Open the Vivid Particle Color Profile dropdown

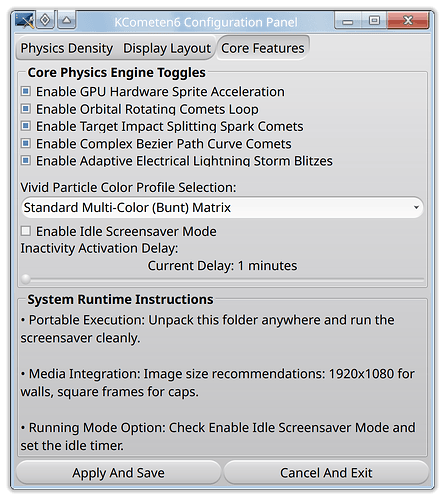222,207
